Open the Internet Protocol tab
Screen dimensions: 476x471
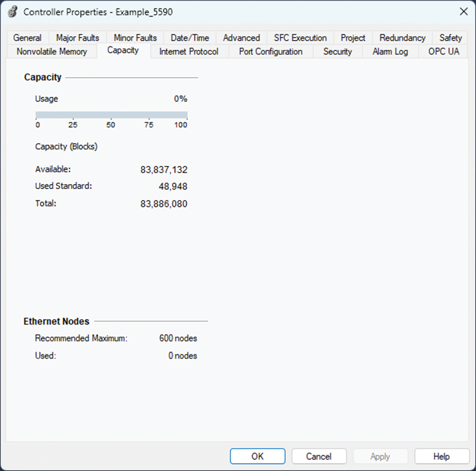click(x=188, y=52)
